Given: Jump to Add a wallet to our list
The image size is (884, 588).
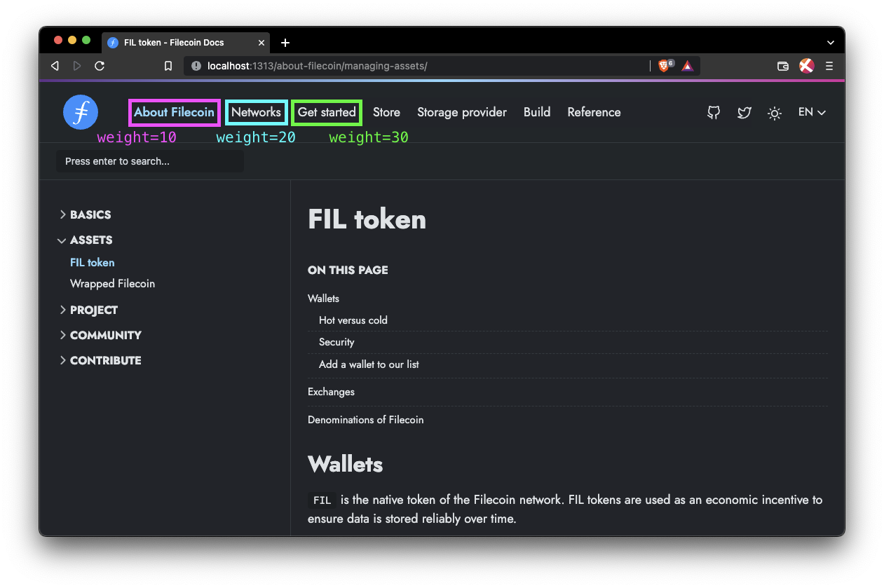Looking at the screenshot, I should click(x=369, y=364).
